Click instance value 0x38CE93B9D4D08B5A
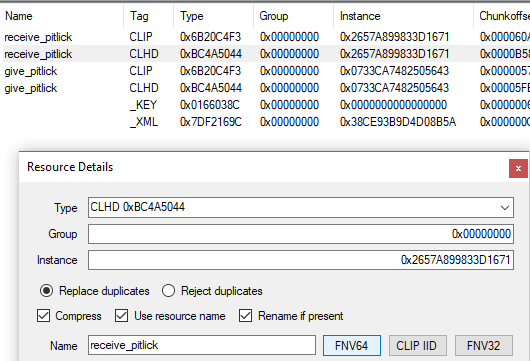Viewport: 530px width, 361px height. (398, 122)
